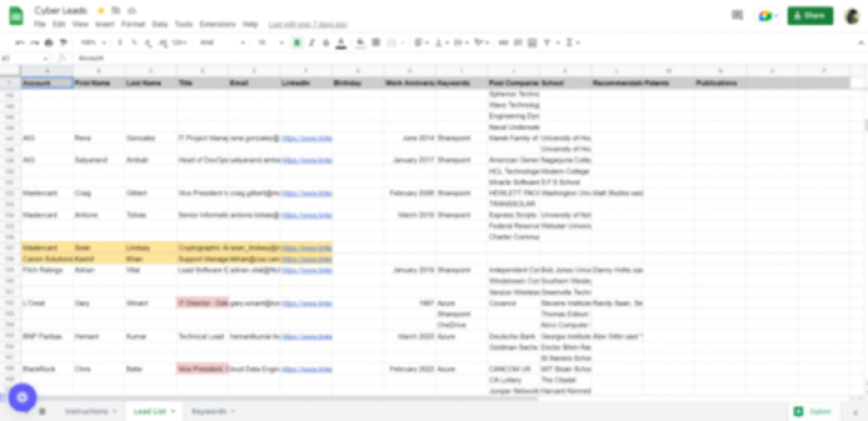Move document using the folder icon
Viewport: 868px width, 421px height.
point(116,10)
